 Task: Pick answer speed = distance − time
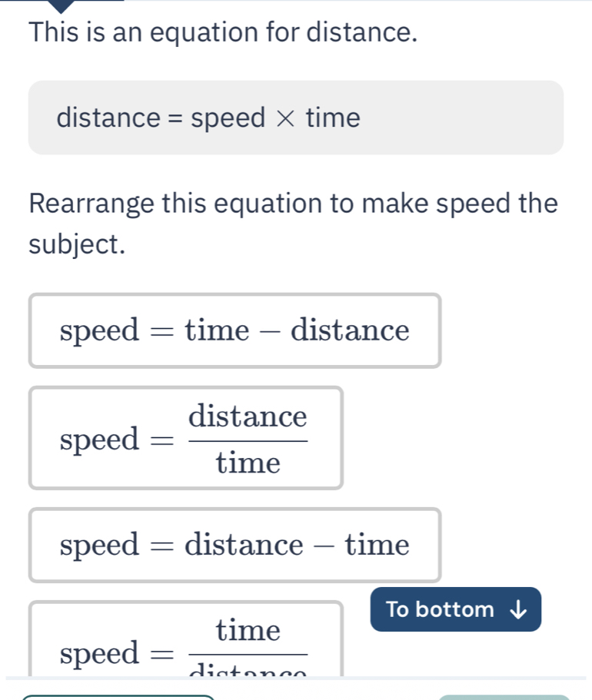click(234, 546)
